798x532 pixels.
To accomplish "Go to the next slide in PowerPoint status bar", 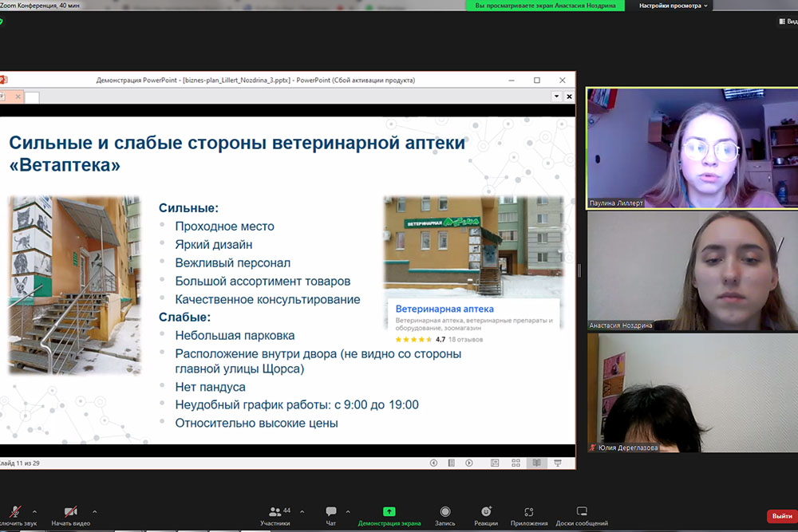I will click(x=469, y=463).
